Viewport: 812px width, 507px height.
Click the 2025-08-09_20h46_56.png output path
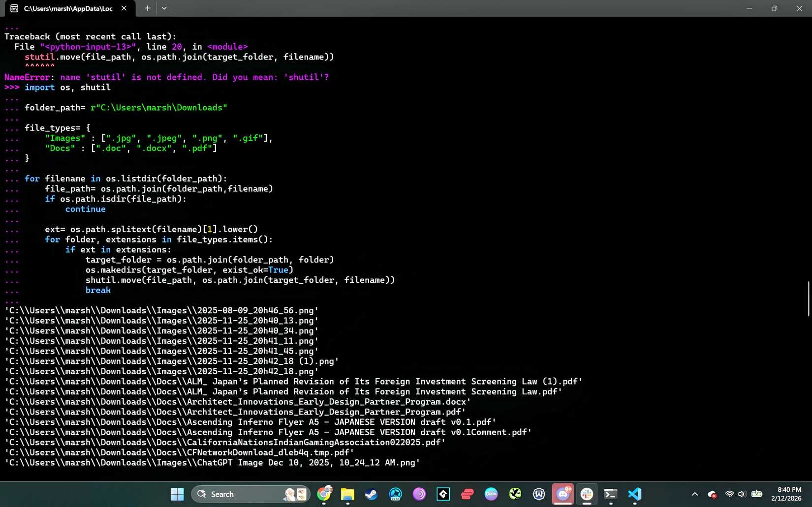[x=161, y=311]
